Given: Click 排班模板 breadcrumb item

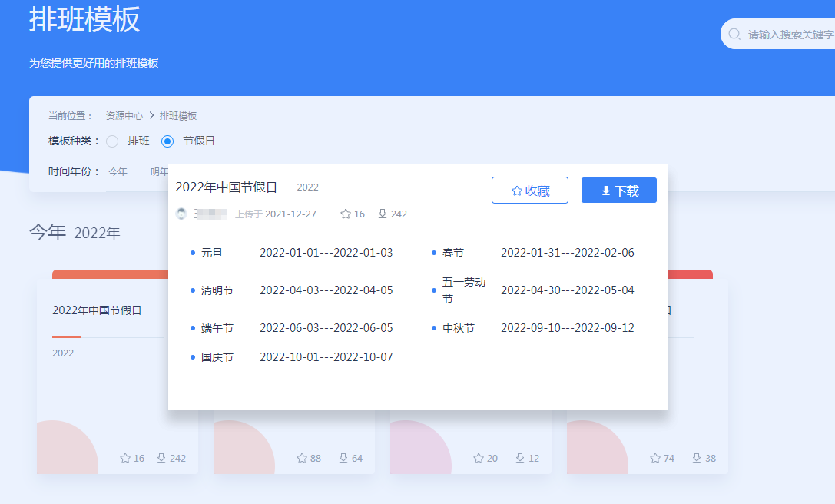Looking at the screenshot, I should (x=178, y=116).
